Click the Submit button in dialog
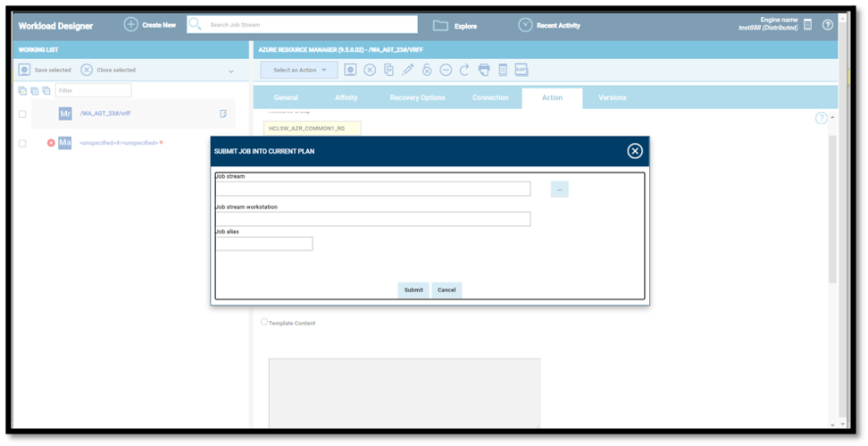868x446 pixels. click(413, 290)
